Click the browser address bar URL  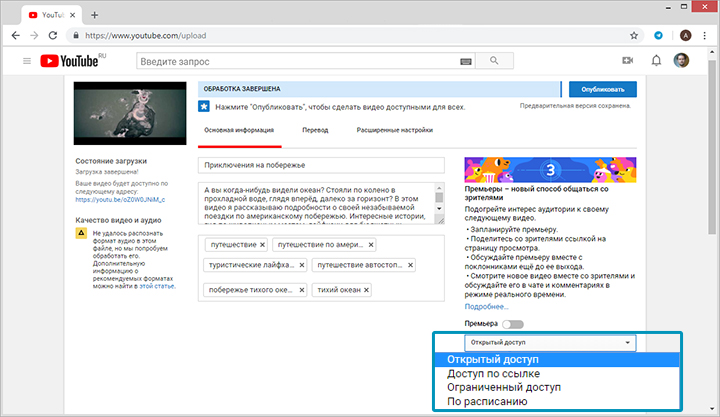(x=146, y=35)
